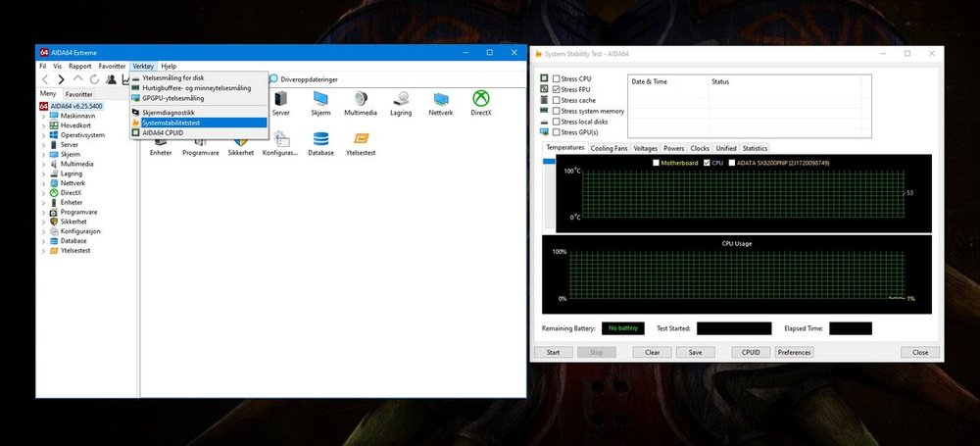Click the Hovedkort icon in the tree
Image resolution: width=980 pixels, height=446 pixels.
pyautogui.click(x=54, y=125)
